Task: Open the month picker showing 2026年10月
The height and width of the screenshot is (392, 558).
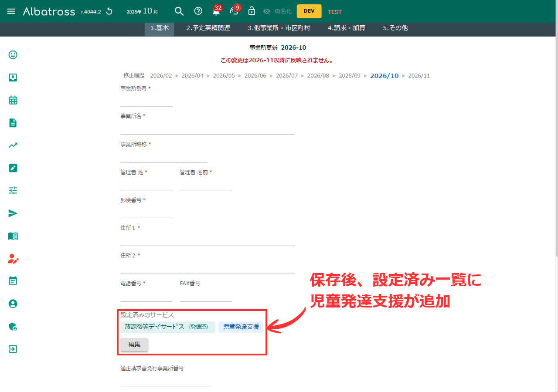Action: pos(143,11)
